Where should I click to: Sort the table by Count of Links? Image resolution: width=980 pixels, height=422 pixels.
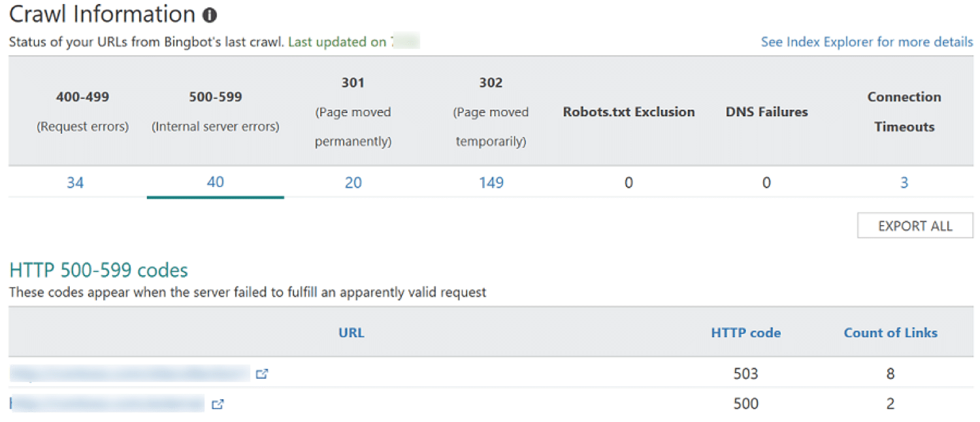pos(890,333)
